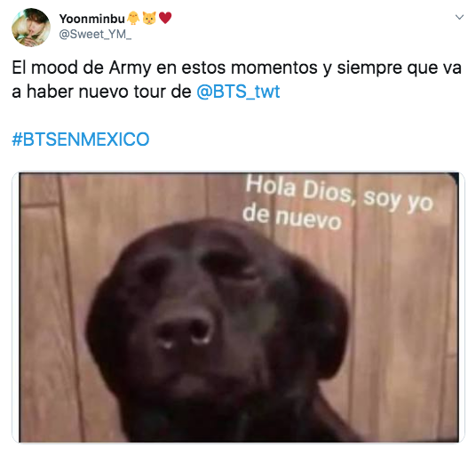The image size is (476, 455).
Task: Click the baby chick emoji beside Yoonminbu
Action: (133, 19)
